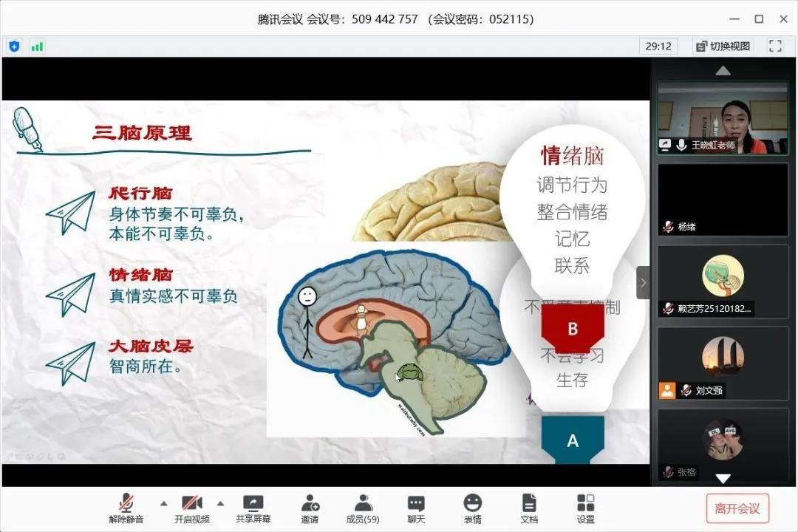Turn on the camera (开启视频)
Screen dimensions: 798x532
tap(192, 508)
